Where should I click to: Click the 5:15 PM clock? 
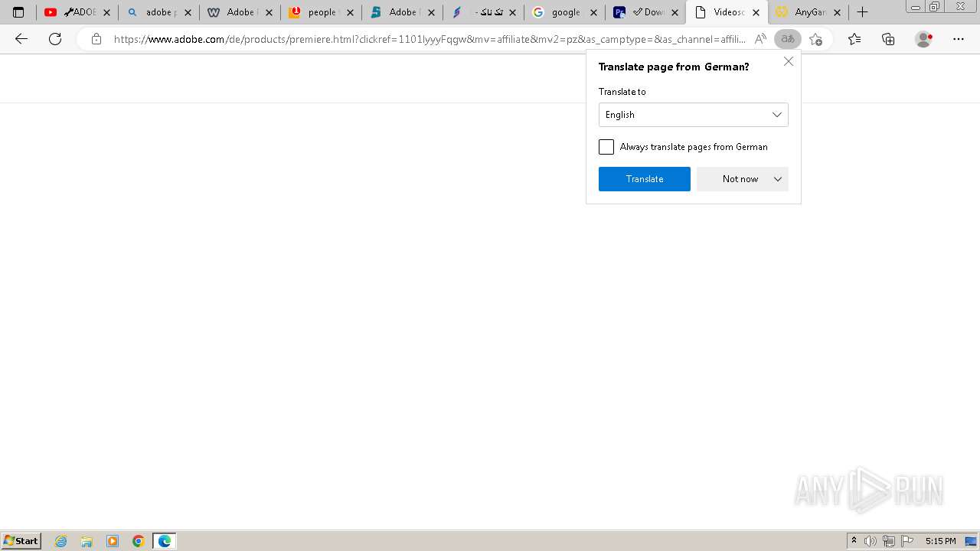click(x=940, y=541)
